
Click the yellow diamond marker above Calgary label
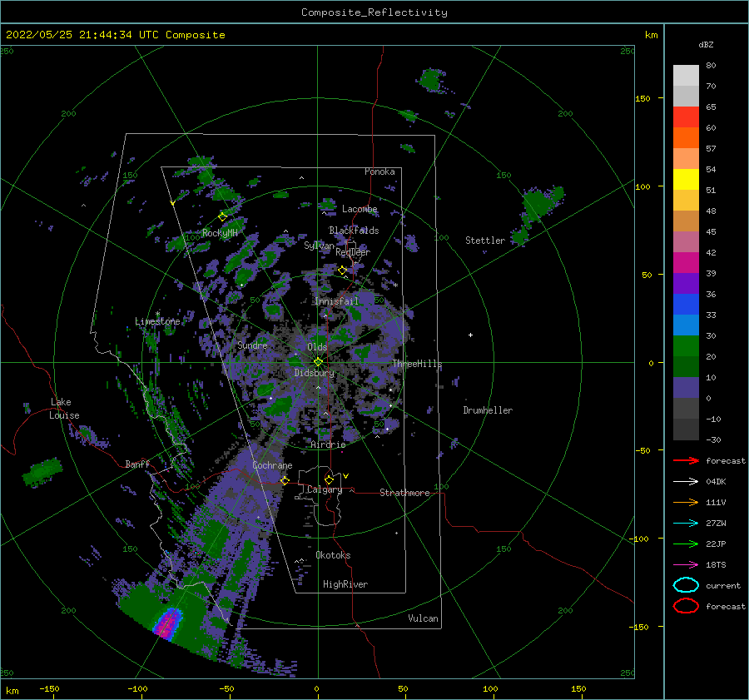(329, 479)
